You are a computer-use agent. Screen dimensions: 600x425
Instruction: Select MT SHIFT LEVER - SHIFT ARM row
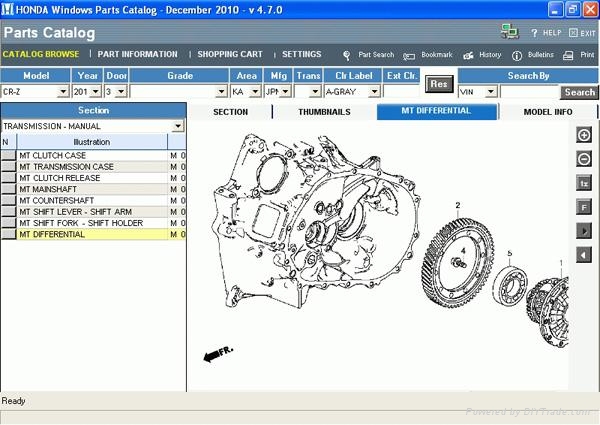coord(93,212)
